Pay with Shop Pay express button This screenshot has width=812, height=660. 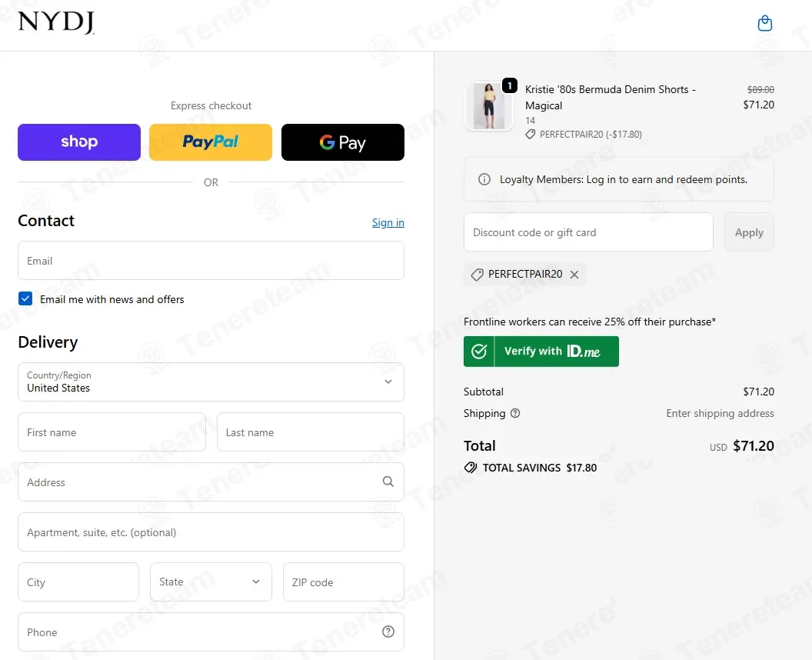(x=79, y=142)
